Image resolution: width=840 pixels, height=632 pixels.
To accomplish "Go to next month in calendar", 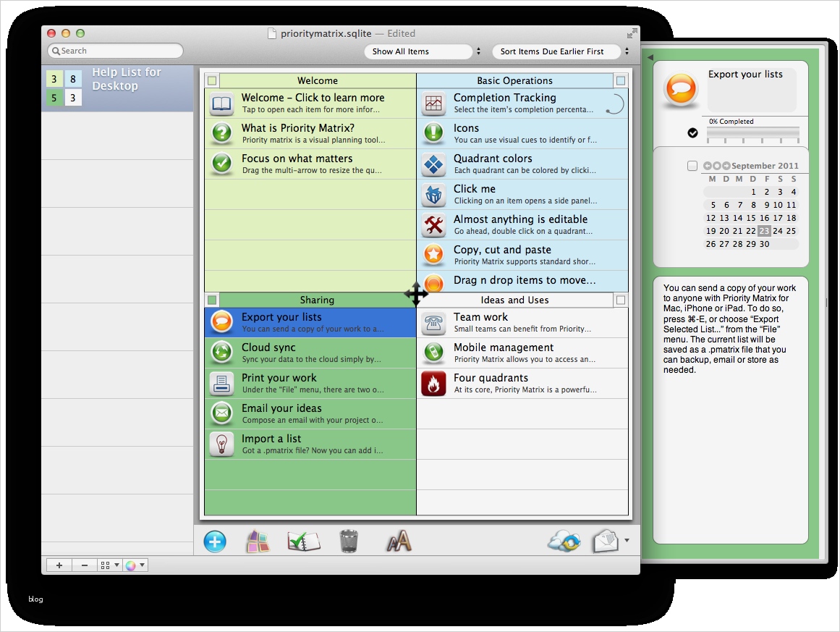I will pyautogui.click(x=726, y=167).
